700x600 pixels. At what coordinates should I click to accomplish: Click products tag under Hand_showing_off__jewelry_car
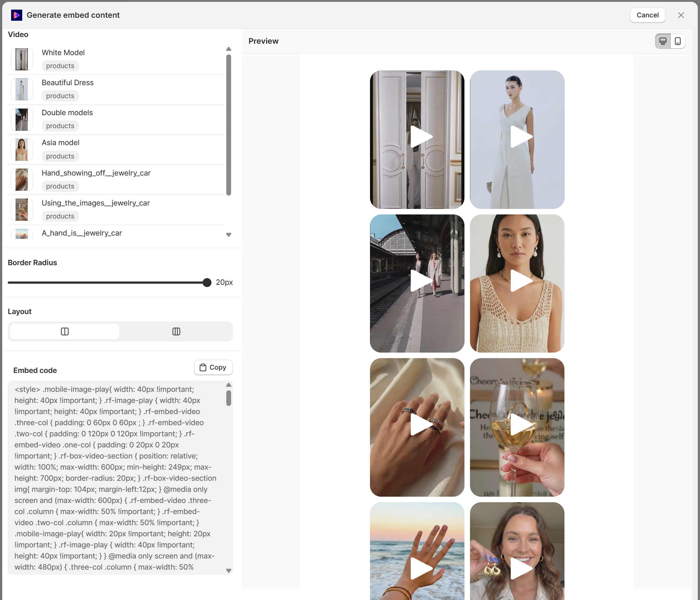coord(60,186)
